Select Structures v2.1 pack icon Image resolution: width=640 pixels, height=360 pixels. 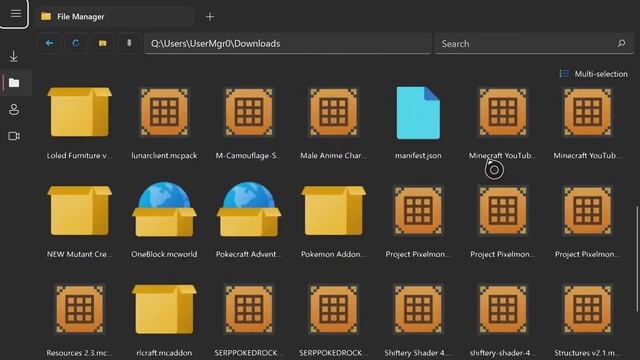coord(587,309)
